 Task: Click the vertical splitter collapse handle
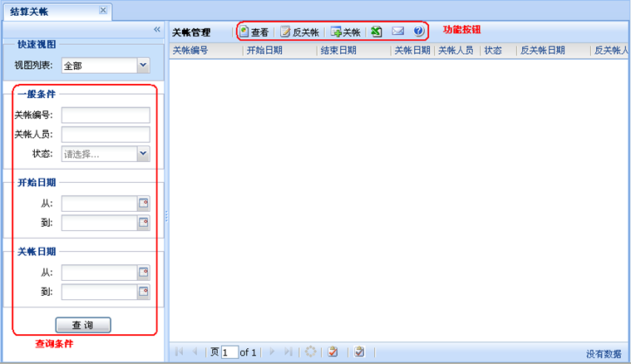click(x=166, y=216)
